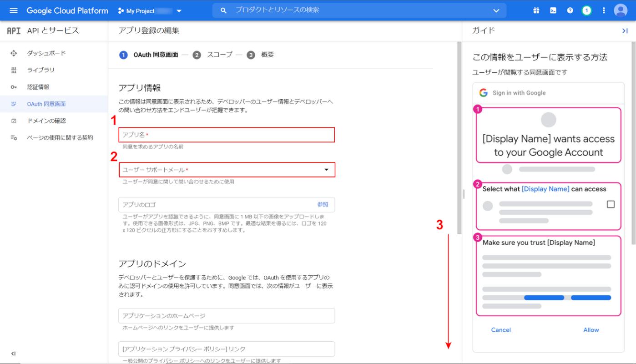Image resolution: width=636 pixels, height=364 pixels.
Task: Click the アプリ登録の編集 page title
Action: pyautogui.click(x=149, y=30)
